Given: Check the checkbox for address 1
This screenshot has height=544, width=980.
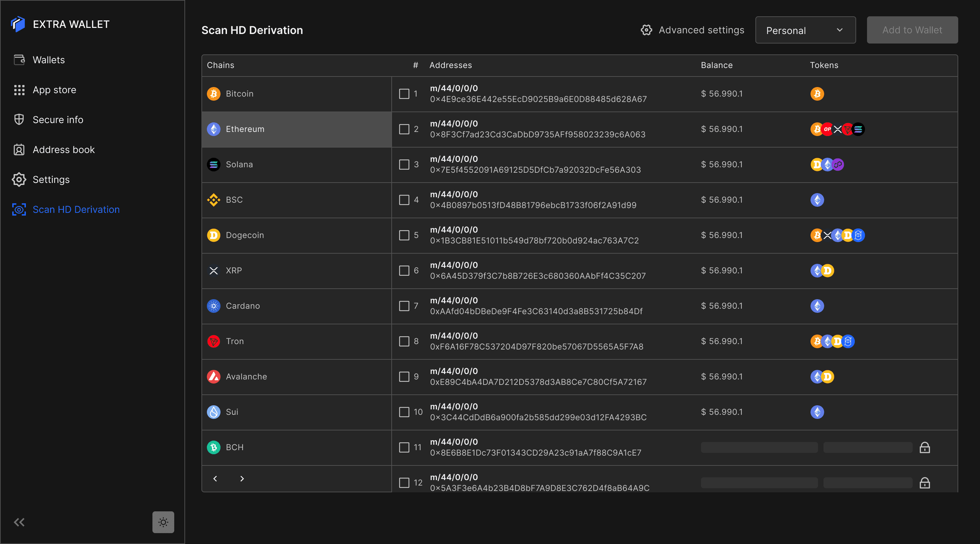Looking at the screenshot, I should pos(404,94).
